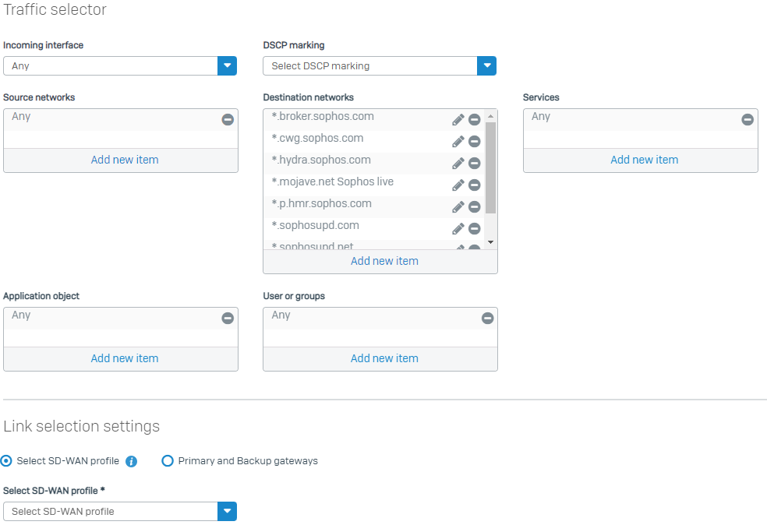The width and height of the screenshot is (767, 532).
Task: Open the Incoming interface dropdown
Action: click(x=227, y=66)
